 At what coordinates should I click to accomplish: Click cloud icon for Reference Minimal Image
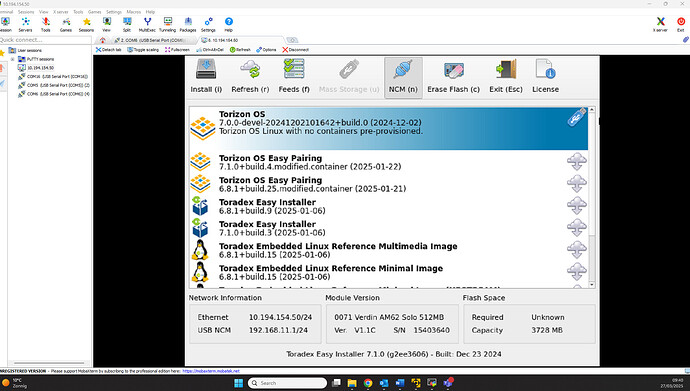[x=576, y=271]
